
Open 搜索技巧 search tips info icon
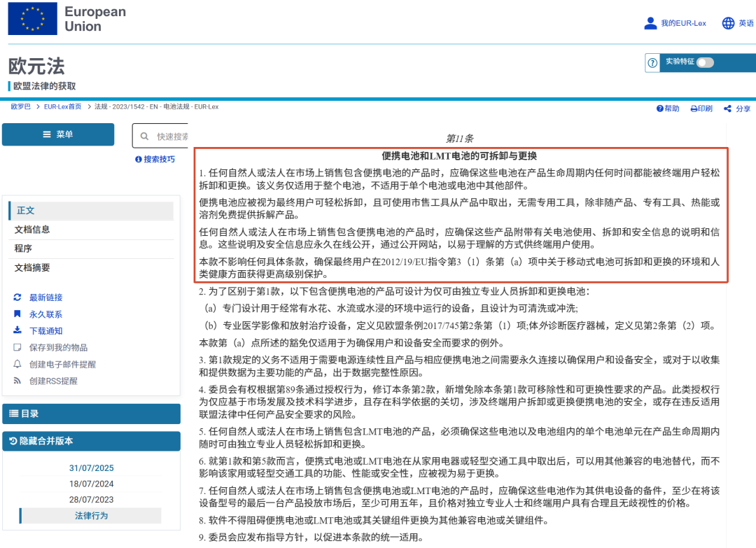138,160
